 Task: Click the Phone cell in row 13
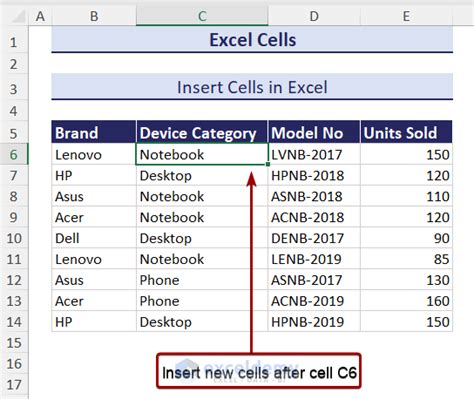[202, 301]
